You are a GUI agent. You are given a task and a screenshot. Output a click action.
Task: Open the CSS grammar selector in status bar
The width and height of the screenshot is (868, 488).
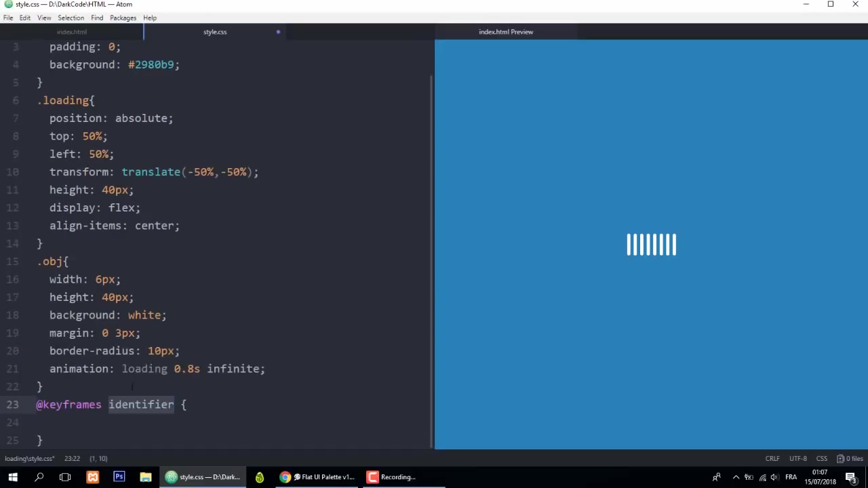click(x=821, y=459)
